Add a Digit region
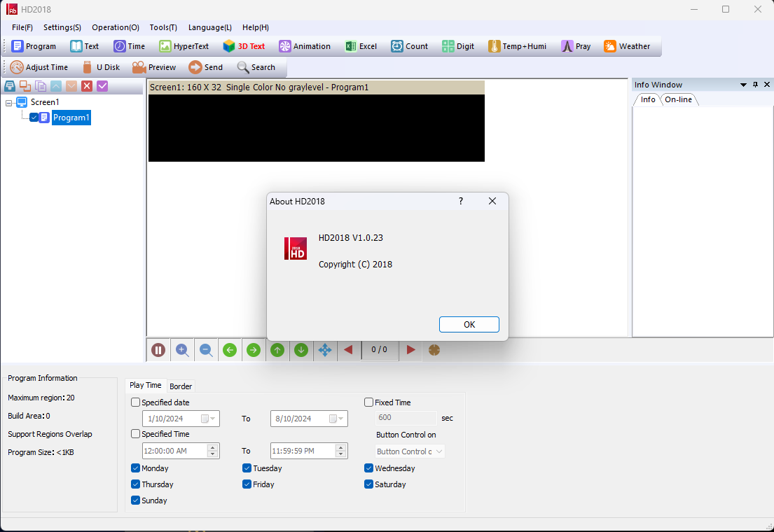The width and height of the screenshot is (774, 532). tap(458, 46)
